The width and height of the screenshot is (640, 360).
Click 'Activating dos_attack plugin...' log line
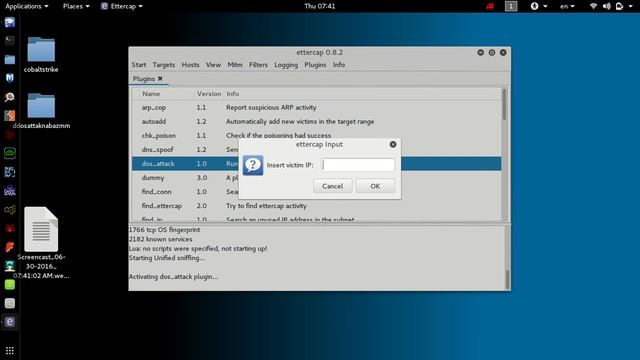pos(173,277)
